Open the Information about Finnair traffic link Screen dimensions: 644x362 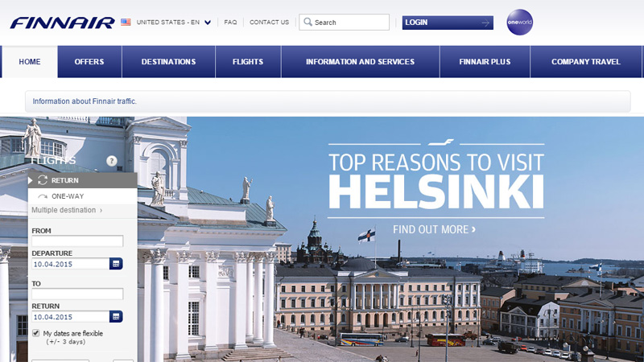pos(85,101)
